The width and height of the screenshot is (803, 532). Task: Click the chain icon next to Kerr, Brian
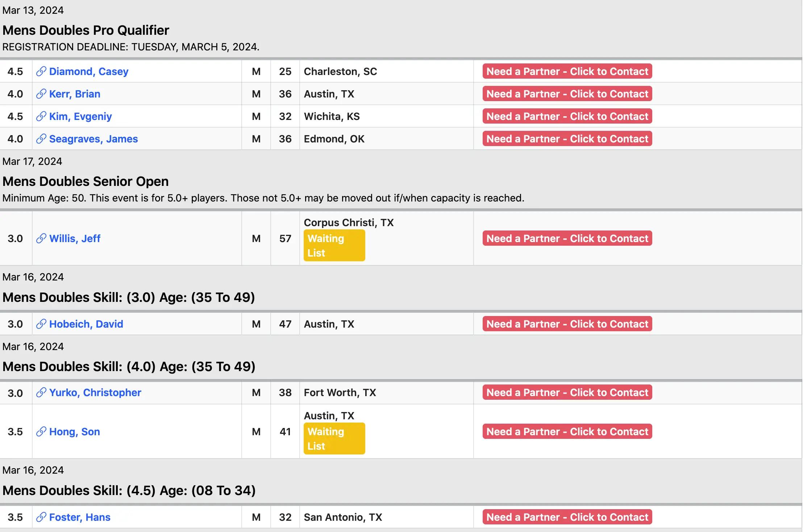coord(41,94)
